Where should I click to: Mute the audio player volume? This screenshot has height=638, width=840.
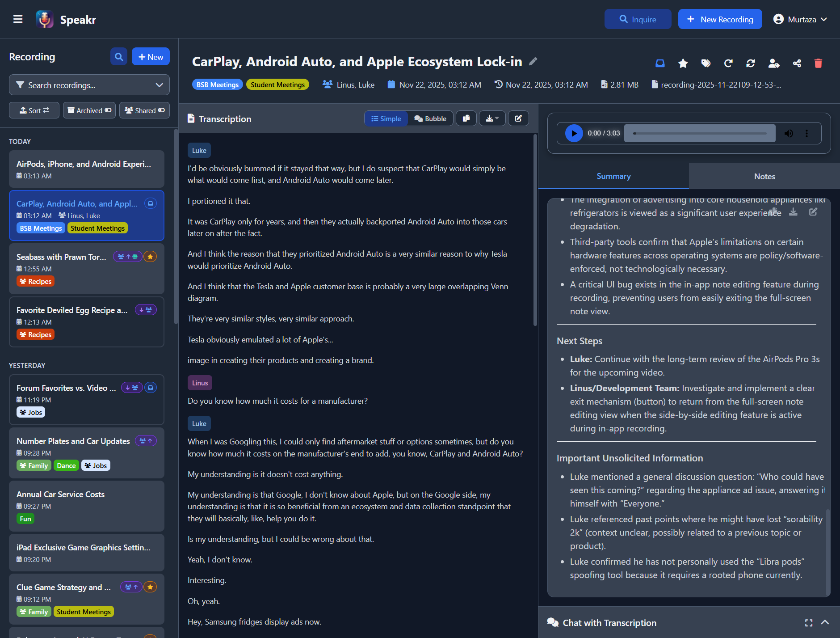click(x=789, y=133)
